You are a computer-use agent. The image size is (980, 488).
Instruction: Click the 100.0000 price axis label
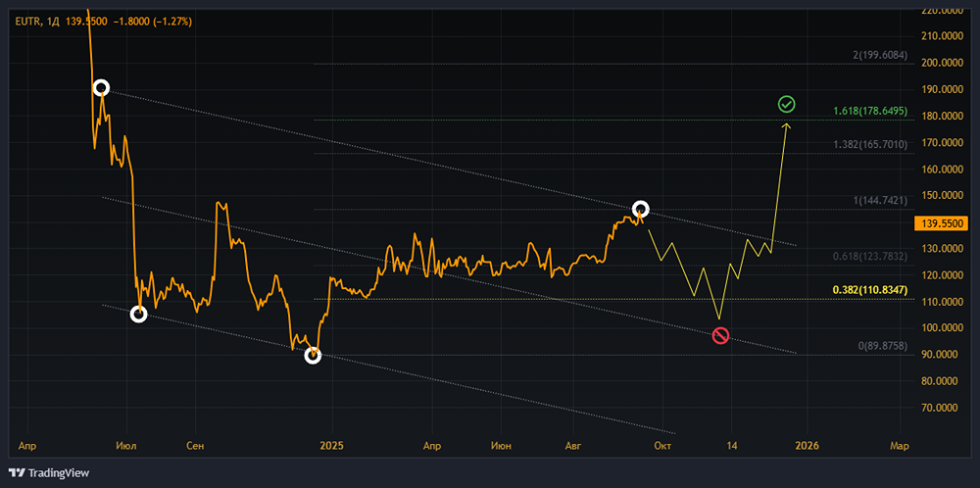click(x=941, y=328)
